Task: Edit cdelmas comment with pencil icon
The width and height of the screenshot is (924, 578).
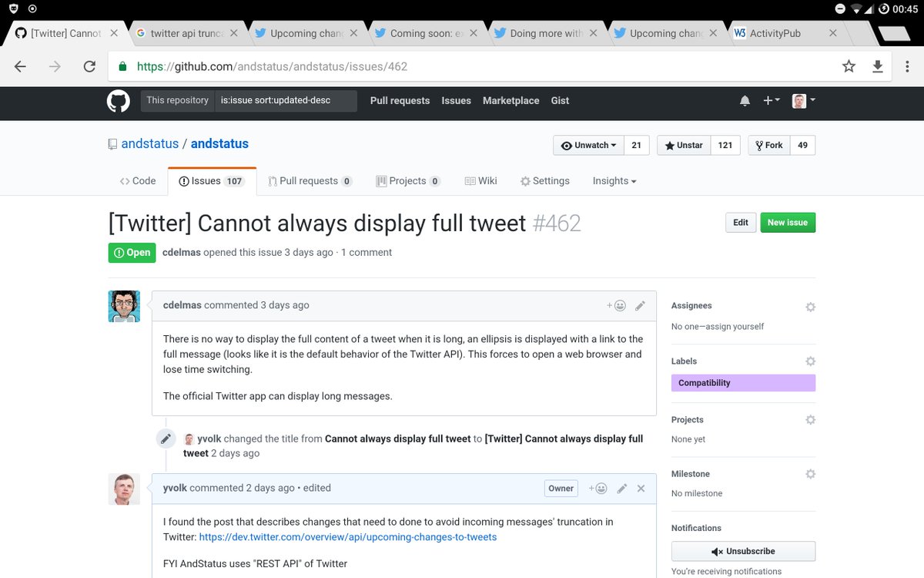Action: click(640, 305)
